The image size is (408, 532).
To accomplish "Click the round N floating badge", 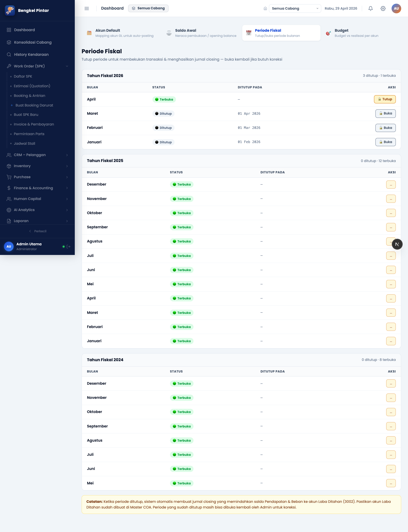I will tap(397, 244).
